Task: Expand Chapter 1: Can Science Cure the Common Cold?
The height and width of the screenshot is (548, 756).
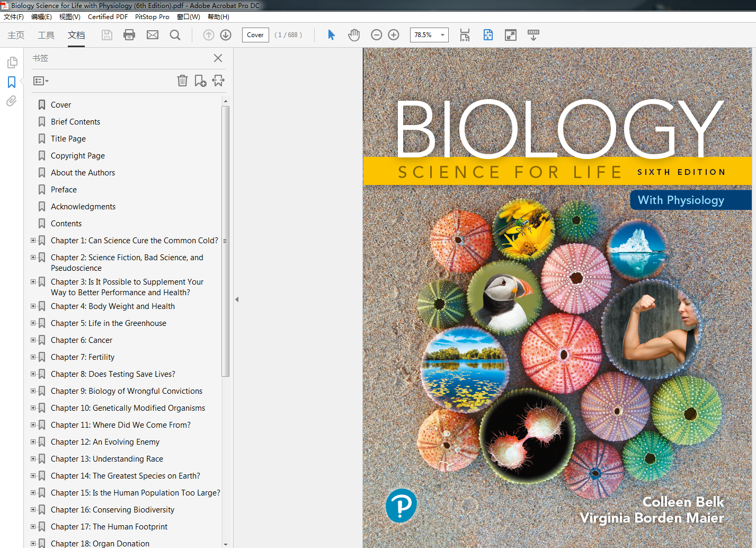Action: click(33, 241)
